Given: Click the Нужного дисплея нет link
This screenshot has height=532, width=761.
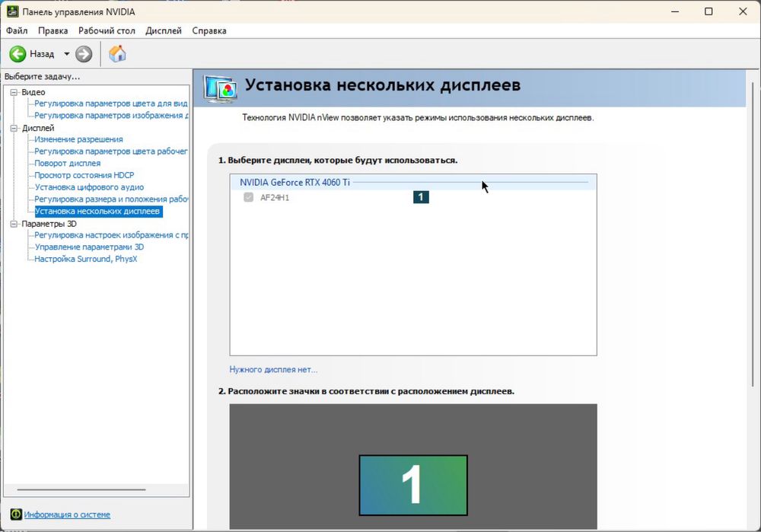Looking at the screenshot, I should (x=273, y=369).
